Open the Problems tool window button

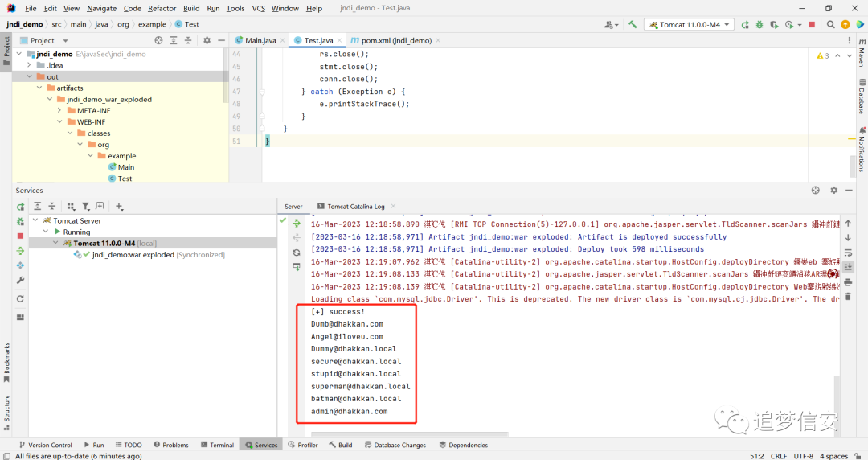(x=171, y=445)
